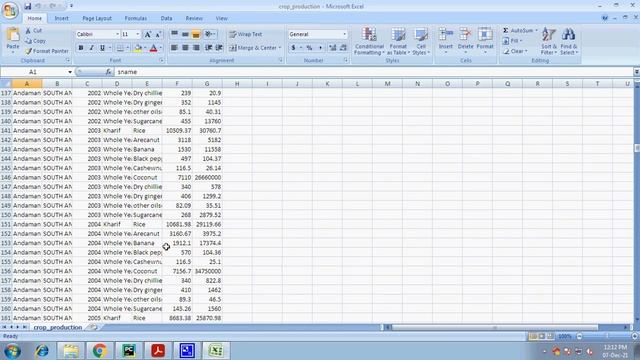Open Chrome from the taskbar

coord(99,351)
